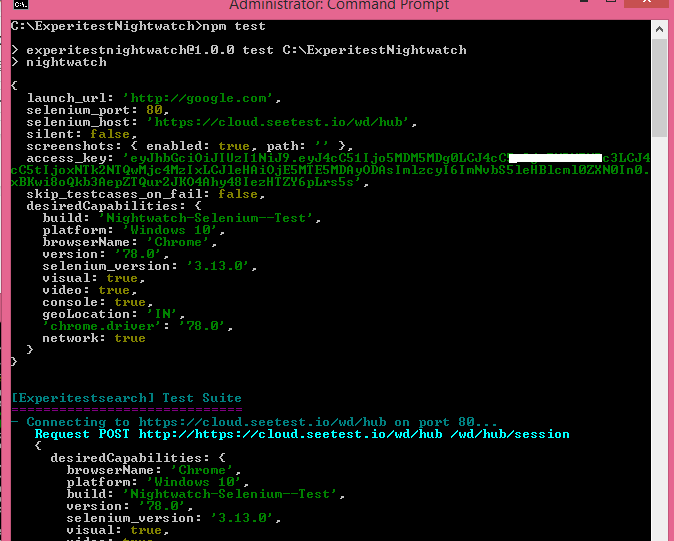Click 'skip_testcases_on_fail: false' line

pyautogui.click(x=145, y=194)
